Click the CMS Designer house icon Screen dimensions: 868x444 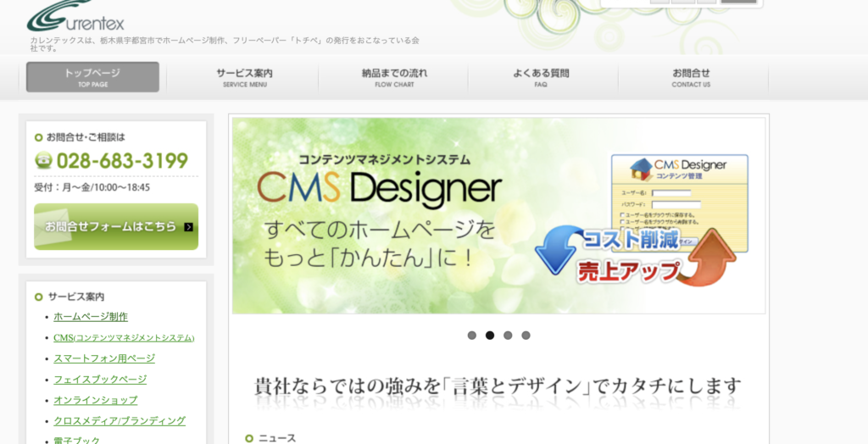point(641,169)
